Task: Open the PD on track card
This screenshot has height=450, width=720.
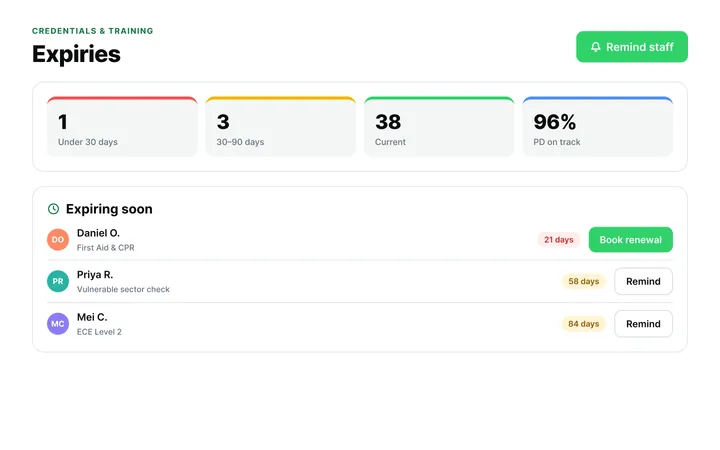Action: pyautogui.click(x=597, y=127)
